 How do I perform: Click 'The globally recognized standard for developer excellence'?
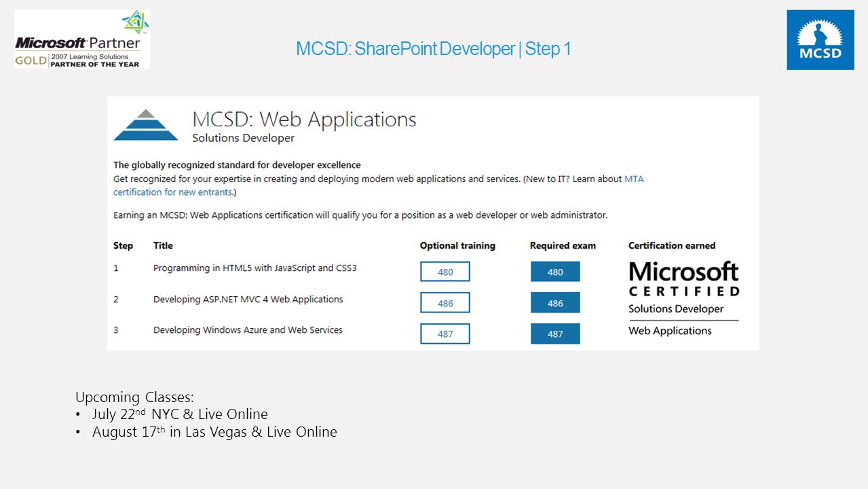click(x=237, y=165)
